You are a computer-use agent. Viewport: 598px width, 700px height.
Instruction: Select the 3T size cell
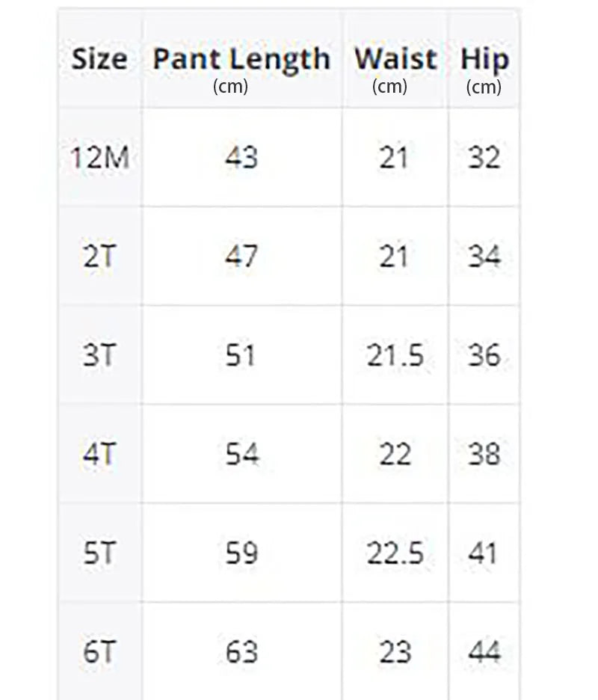[99, 355]
